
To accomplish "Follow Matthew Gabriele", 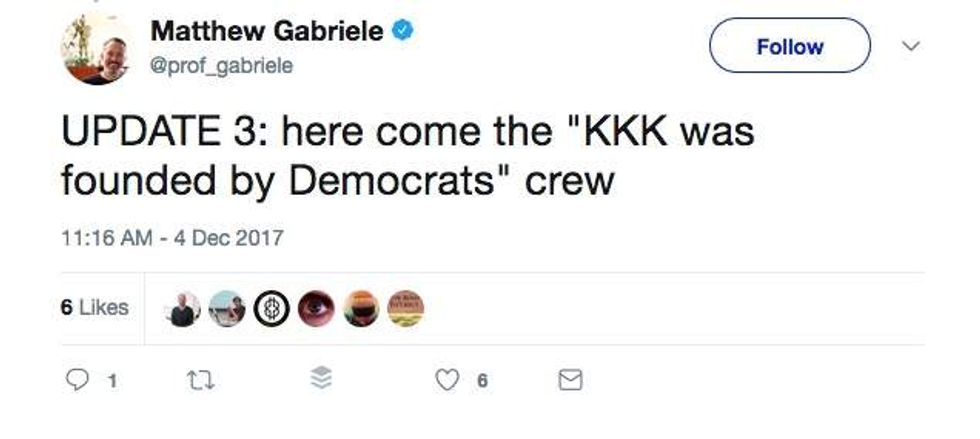I will [x=790, y=46].
